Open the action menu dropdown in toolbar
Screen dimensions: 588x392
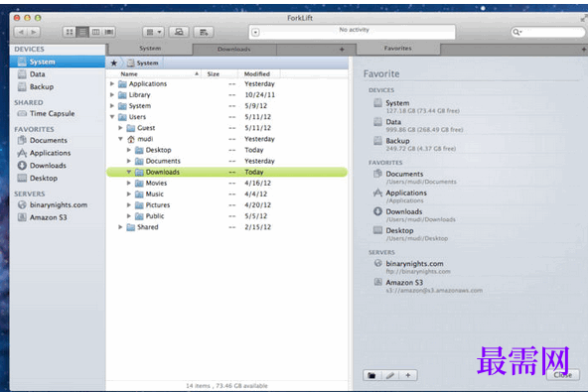(x=153, y=32)
